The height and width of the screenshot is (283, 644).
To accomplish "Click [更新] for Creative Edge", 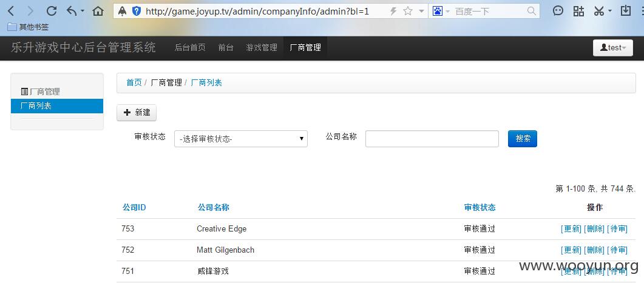I will (571, 229).
